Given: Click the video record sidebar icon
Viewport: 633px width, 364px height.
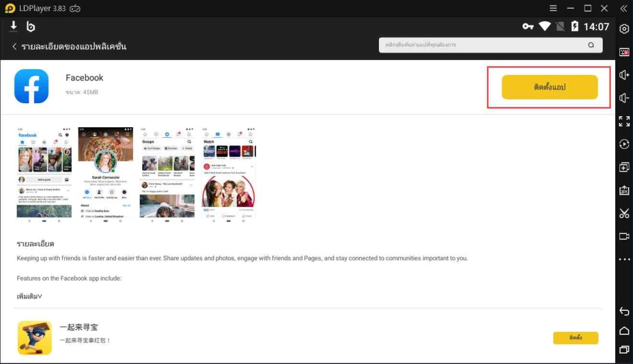Looking at the screenshot, I should coord(624,236).
